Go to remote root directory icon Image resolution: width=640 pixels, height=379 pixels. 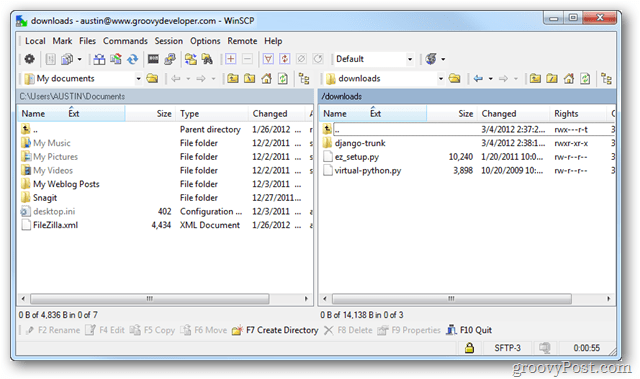[x=552, y=78]
